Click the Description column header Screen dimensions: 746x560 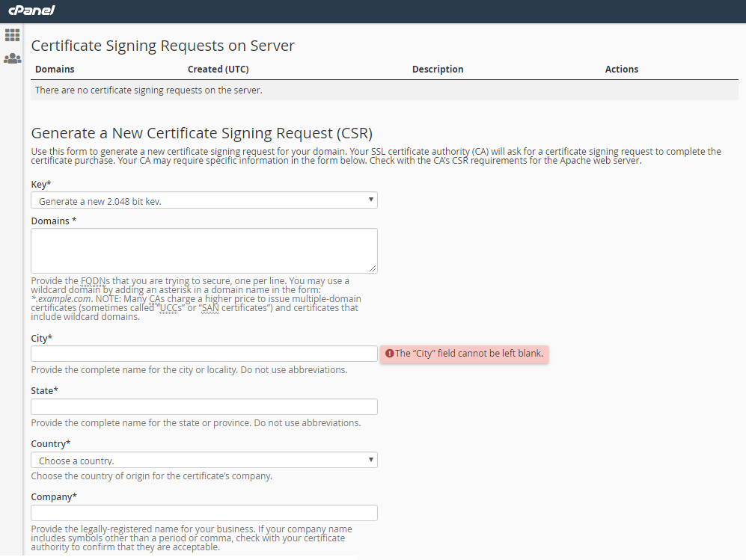click(x=438, y=70)
